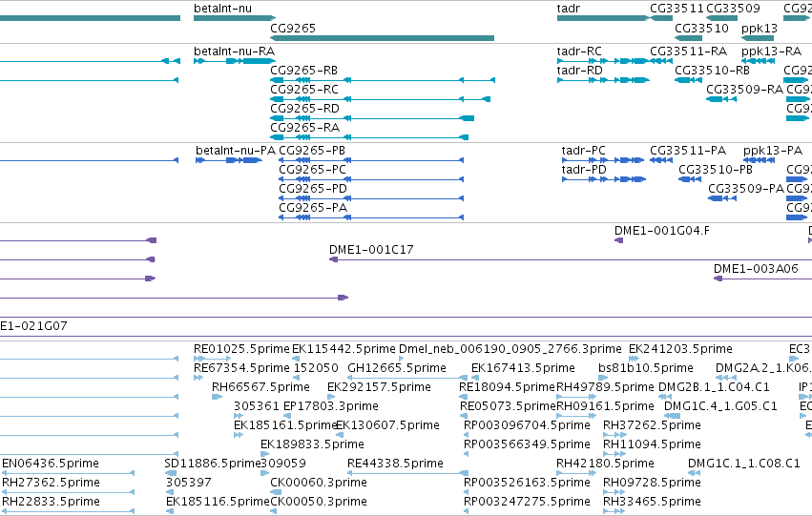Screen dimensions: 812x516
Task: Open the CG9265-RD transcript label
Action: click(304, 109)
